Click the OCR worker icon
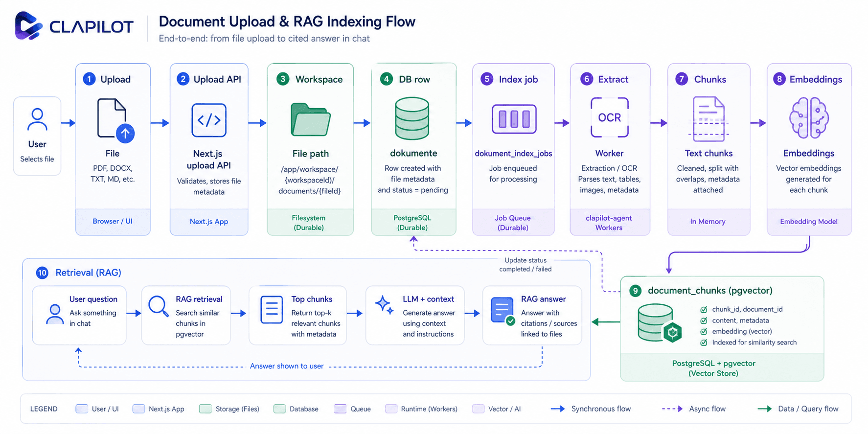 (x=609, y=117)
